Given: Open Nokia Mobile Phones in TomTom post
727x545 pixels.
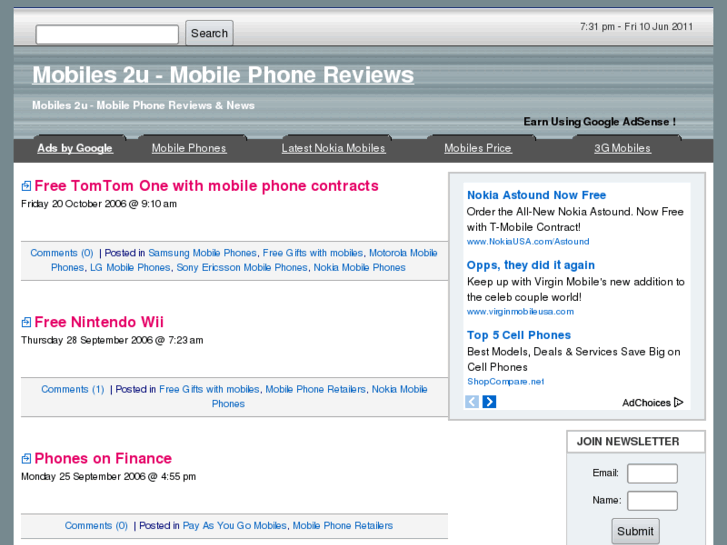Looking at the screenshot, I should (359, 267).
